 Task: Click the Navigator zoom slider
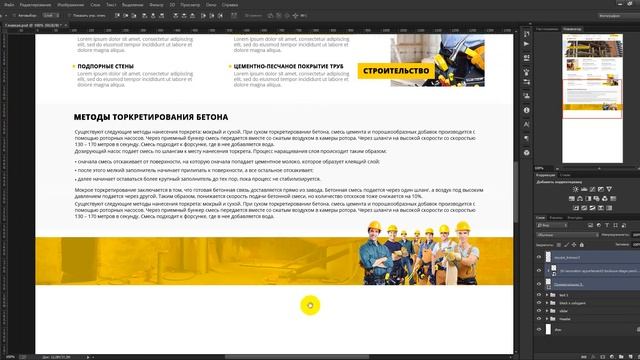pos(599,168)
